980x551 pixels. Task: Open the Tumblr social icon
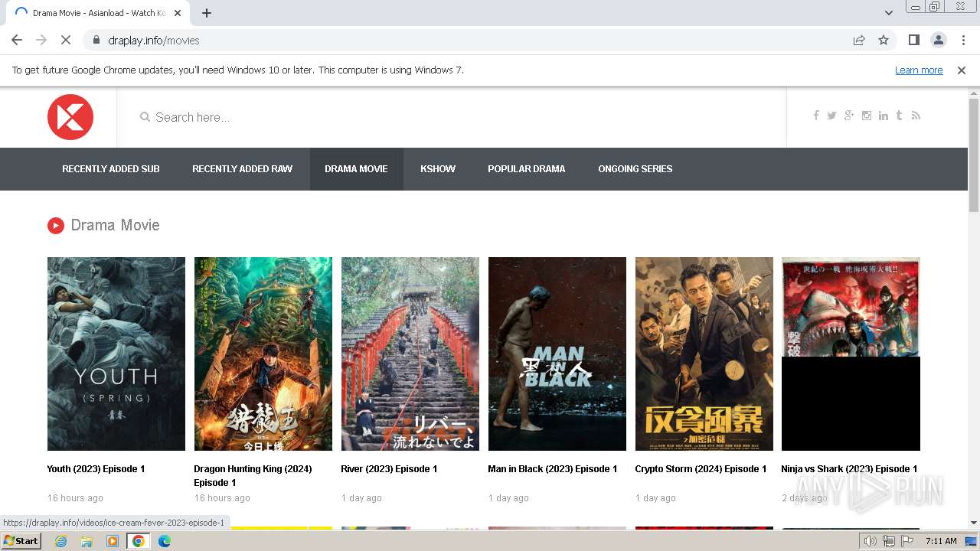899,116
